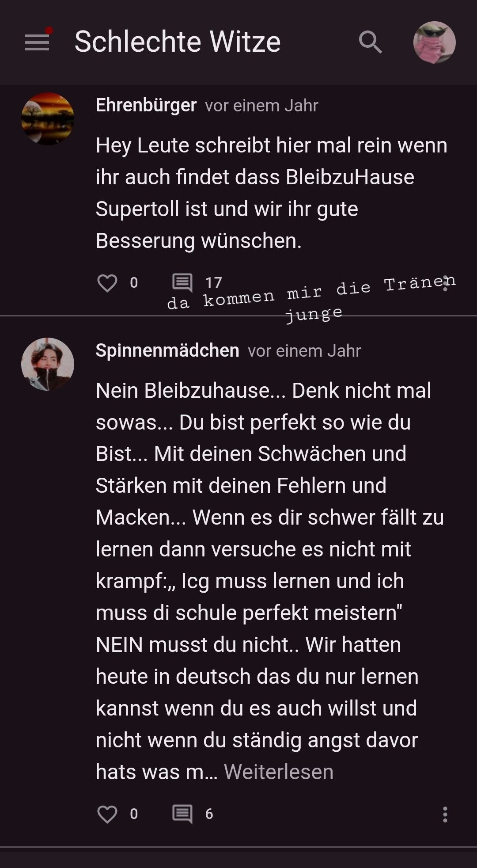
Task: Tap the Ehrenbürger username
Action: pos(146,106)
